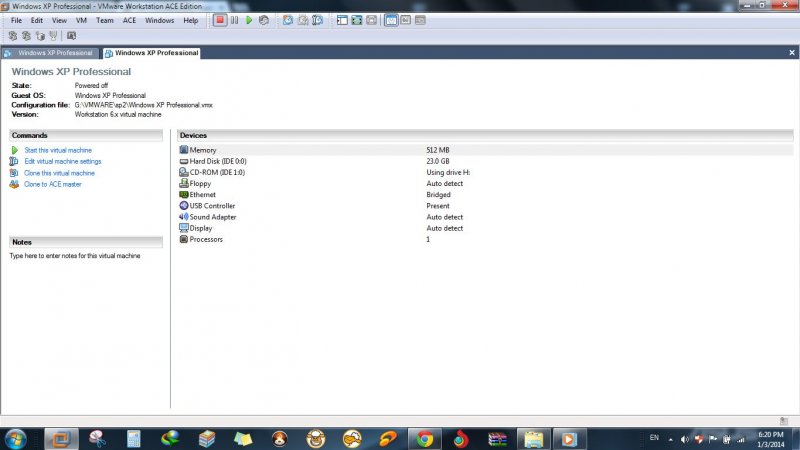This screenshot has height=450, width=800.
Task: Click the Devices panel header
Action: coord(485,135)
